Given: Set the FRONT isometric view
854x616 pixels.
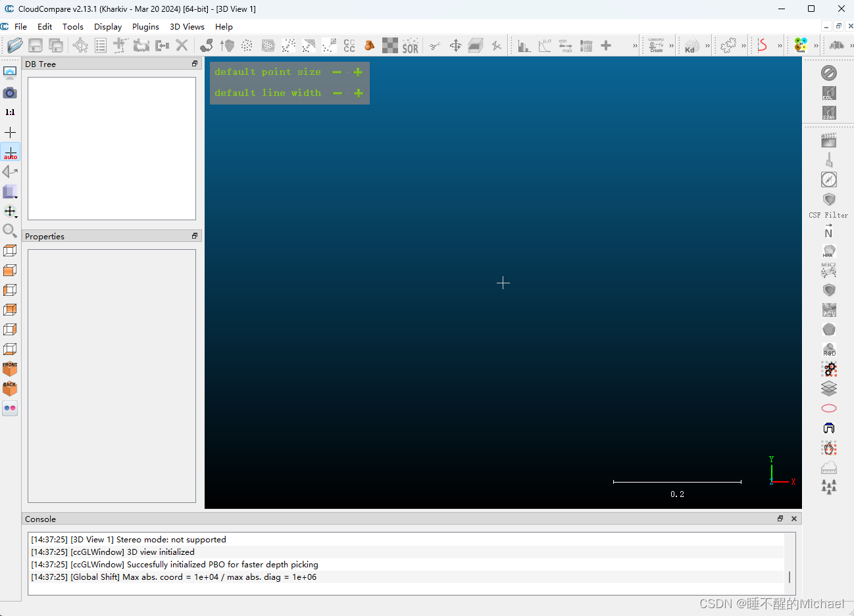Looking at the screenshot, I should click(10, 369).
